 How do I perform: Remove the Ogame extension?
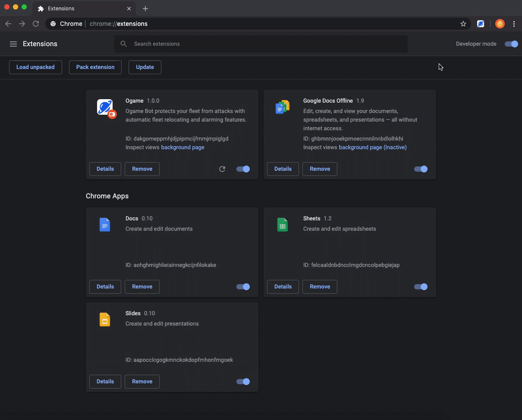142,169
